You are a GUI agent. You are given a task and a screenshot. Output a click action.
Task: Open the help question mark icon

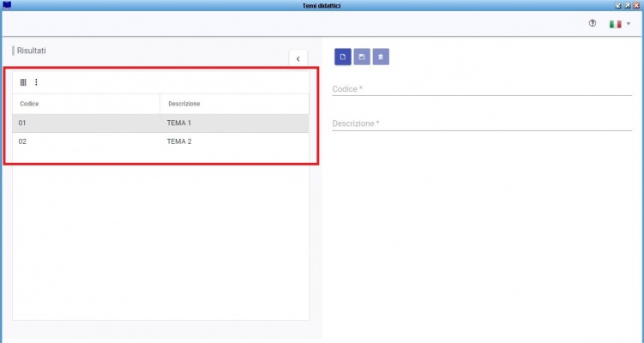[x=593, y=23]
